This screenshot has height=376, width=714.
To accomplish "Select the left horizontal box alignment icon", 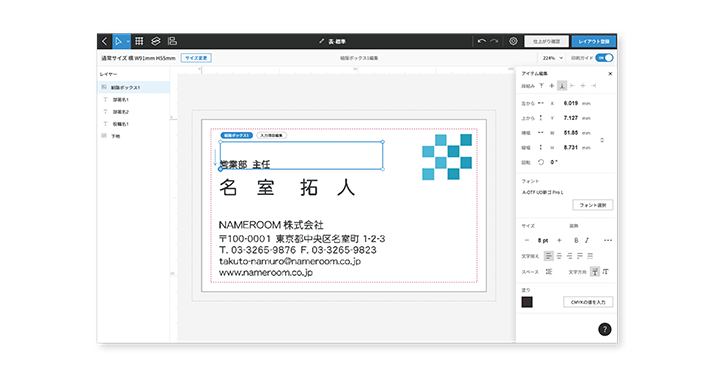I will click(x=572, y=86).
